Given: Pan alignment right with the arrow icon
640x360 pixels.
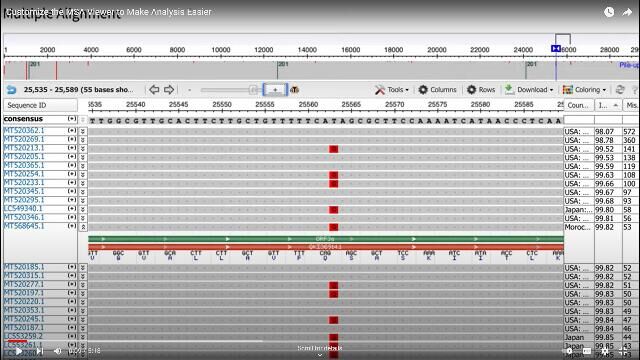Looking at the screenshot, I should tap(169, 89).
